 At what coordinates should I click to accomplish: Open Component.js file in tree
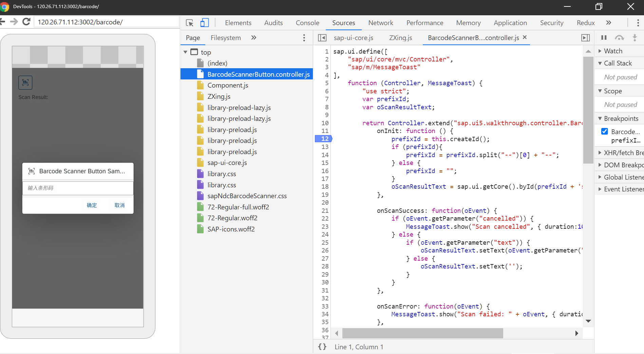pyautogui.click(x=228, y=85)
